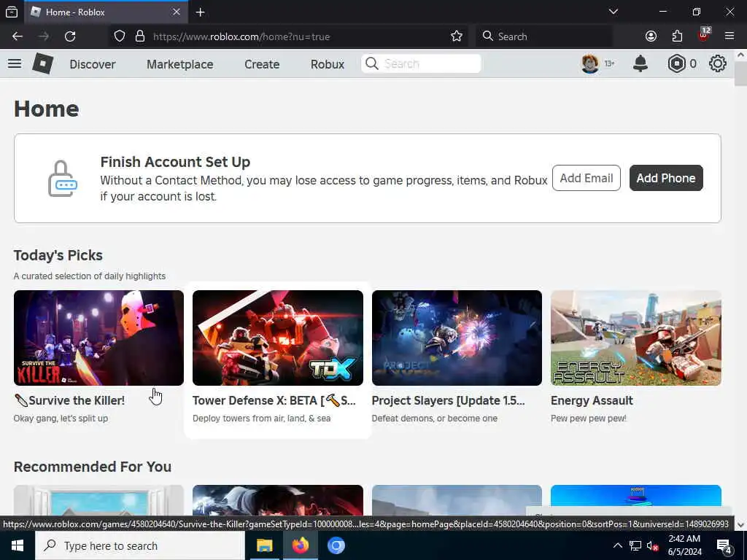This screenshot has width=747, height=560.
Task: Click 'Defeat demons, or become one' text
Action: click(435, 418)
